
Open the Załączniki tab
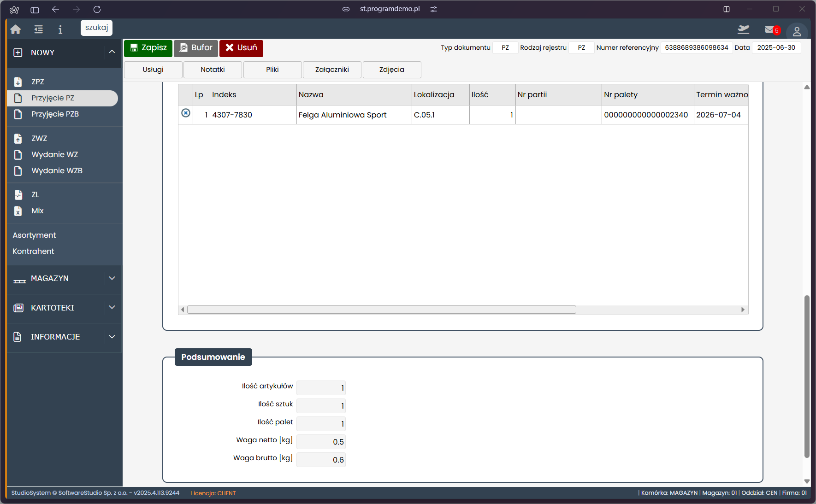[332, 70]
